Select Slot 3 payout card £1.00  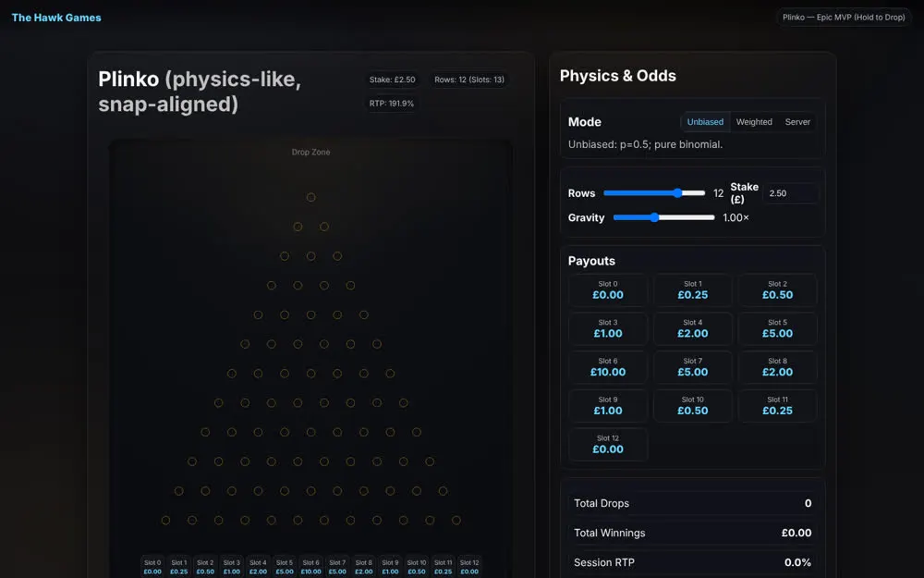click(x=608, y=328)
